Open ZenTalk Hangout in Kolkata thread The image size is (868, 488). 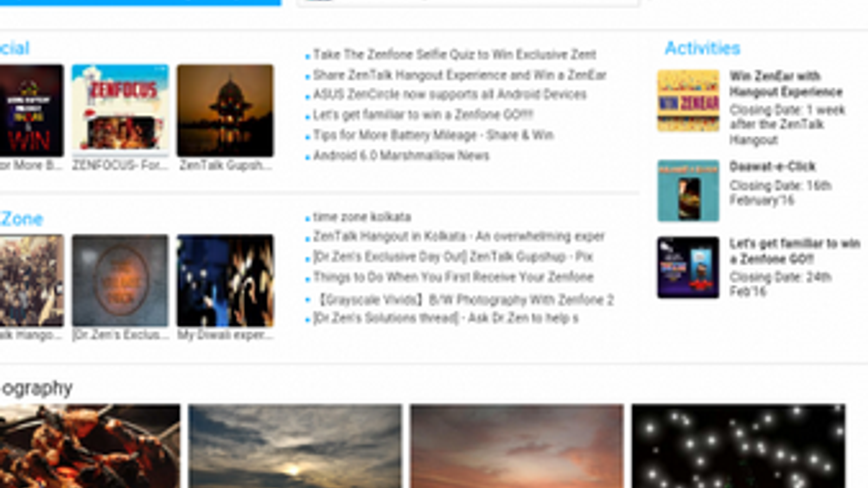click(x=458, y=236)
